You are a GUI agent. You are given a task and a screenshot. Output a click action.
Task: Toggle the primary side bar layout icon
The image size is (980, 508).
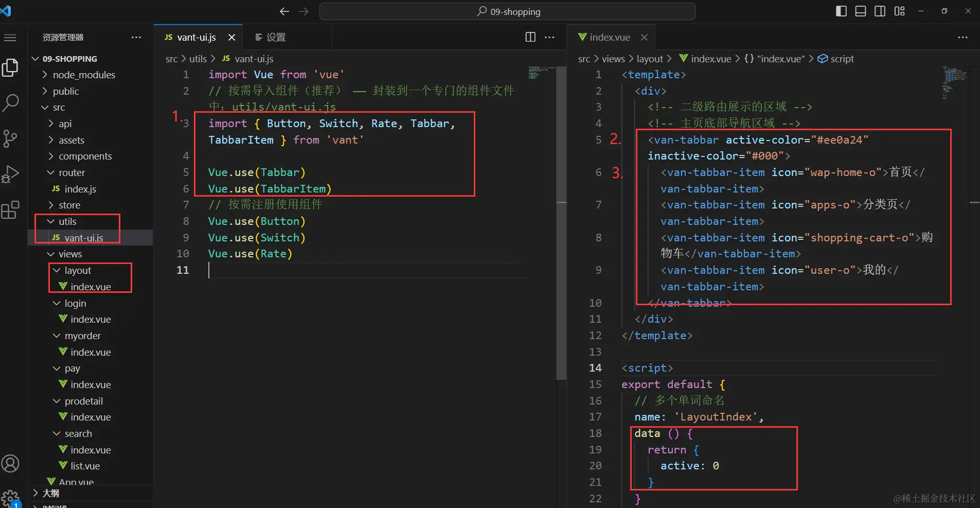(x=841, y=11)
